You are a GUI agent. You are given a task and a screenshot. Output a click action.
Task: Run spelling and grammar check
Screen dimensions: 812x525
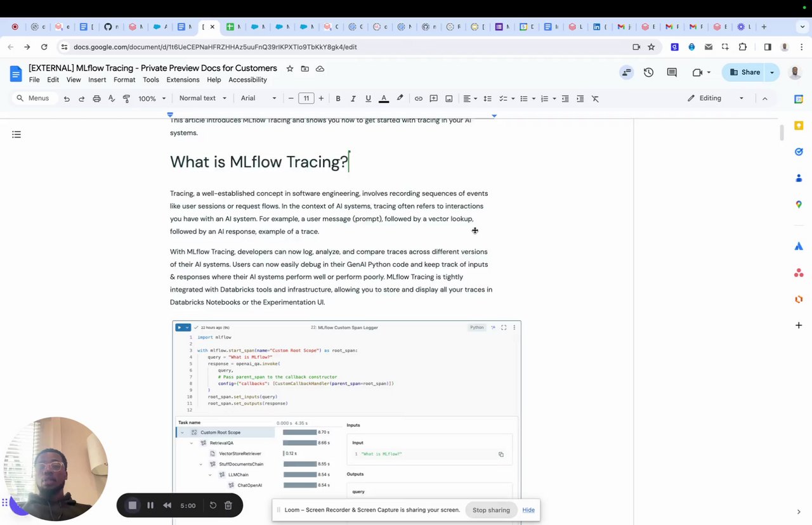[x=112, y=98]
